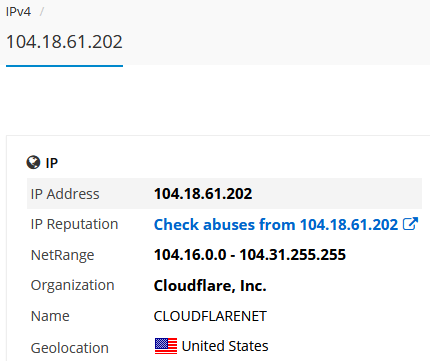Click the IP Address row label
Screen dimensions: 430x361
point(65,194)
